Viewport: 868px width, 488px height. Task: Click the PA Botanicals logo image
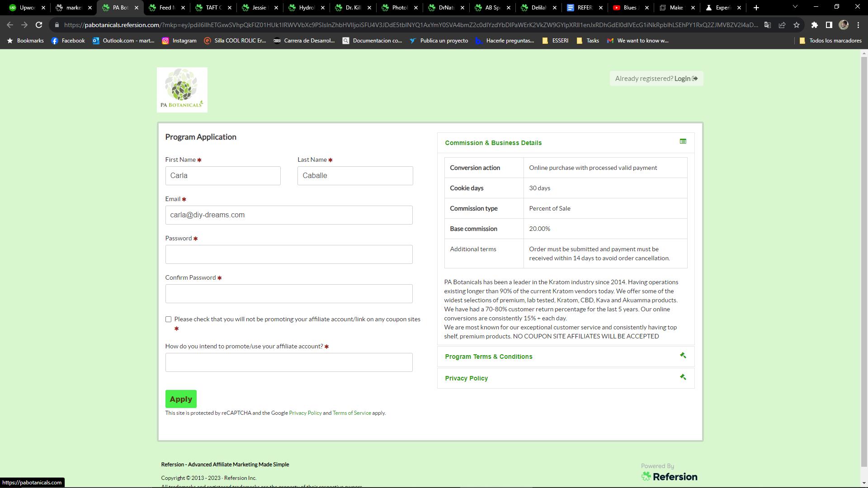[182, 90]
